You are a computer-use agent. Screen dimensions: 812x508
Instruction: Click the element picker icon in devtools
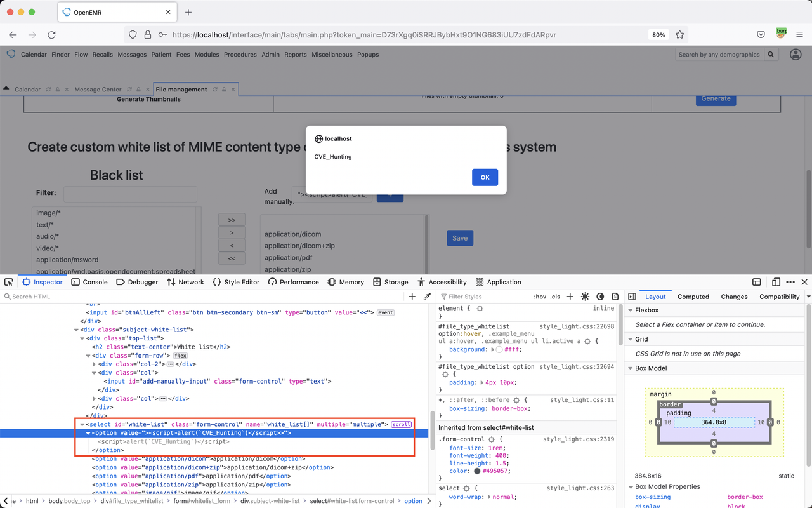(8, 282)
